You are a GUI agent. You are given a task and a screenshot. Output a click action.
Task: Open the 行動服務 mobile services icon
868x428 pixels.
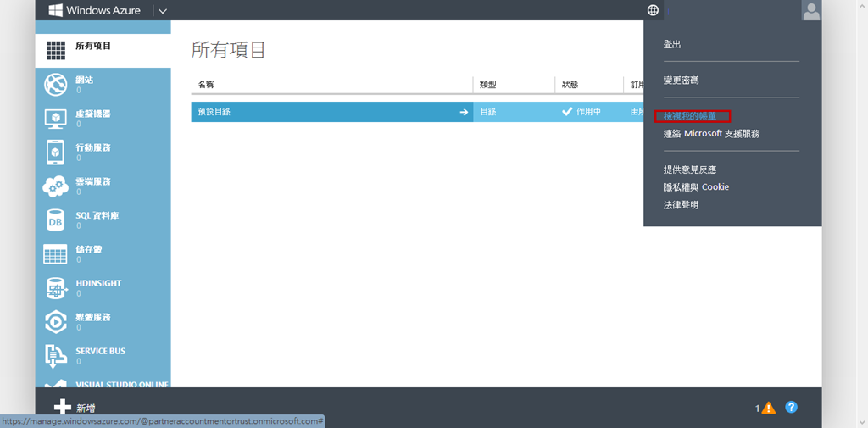click(55, 153)
